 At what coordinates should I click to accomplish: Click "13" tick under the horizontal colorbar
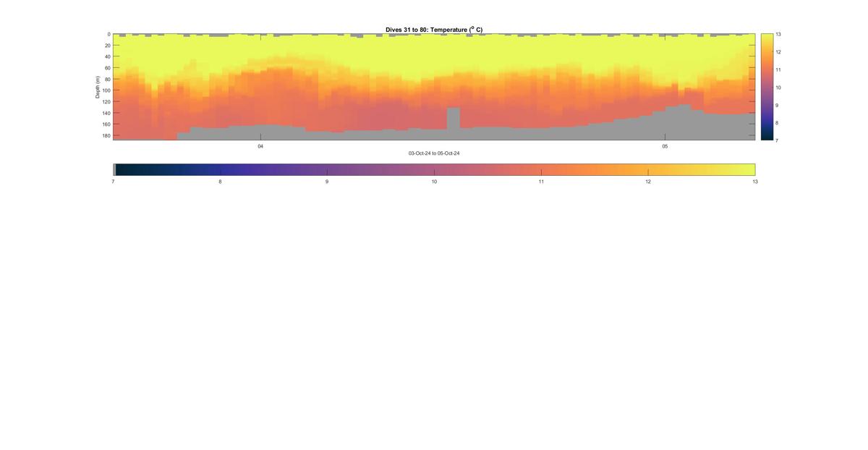coord(755,182)
